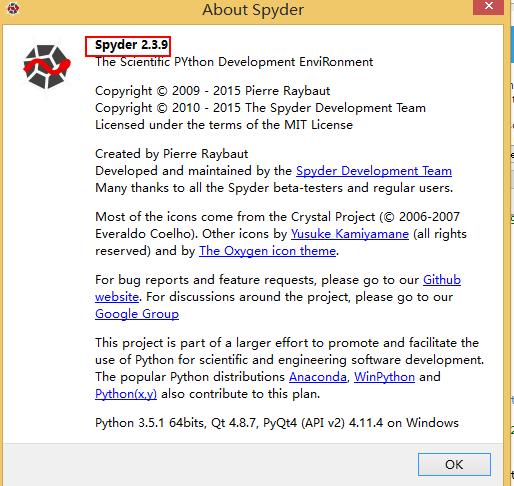Click 'Licensed under the terms of the MIT License'
Image resolution: width=514 pixels, height=486 pixels.
click(224, 125)
